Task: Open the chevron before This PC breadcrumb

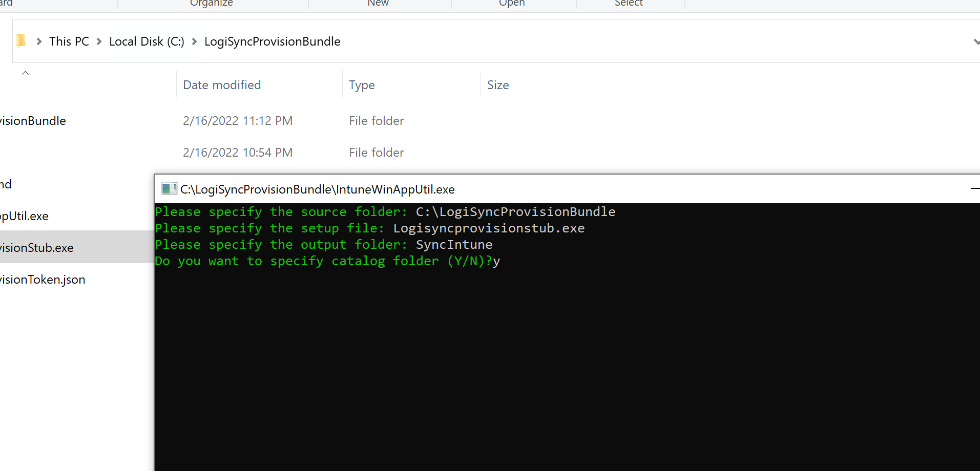Action: (39, 41)
